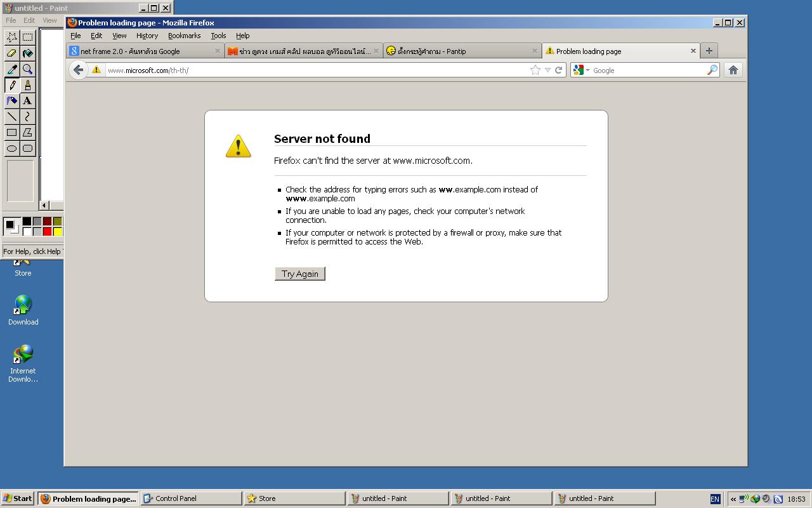Screen dimensions: 812x508
Task: Activate the Airbrush spray tool
Action: (11, 101)
